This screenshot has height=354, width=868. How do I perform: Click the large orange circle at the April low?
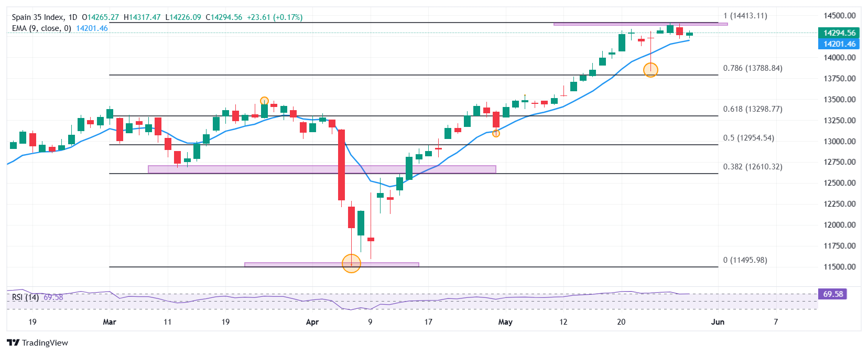coord(351,263)
